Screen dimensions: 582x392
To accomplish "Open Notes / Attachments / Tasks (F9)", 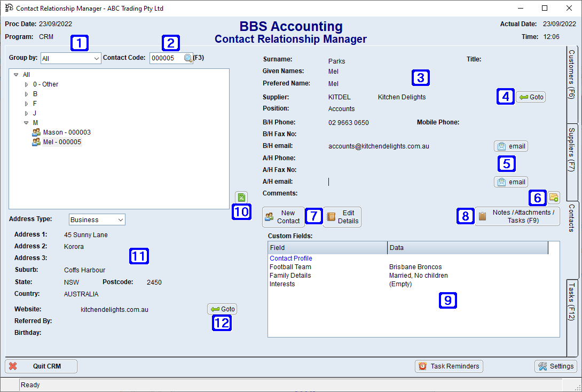I will pyautogui.click(x=516, y=216).
